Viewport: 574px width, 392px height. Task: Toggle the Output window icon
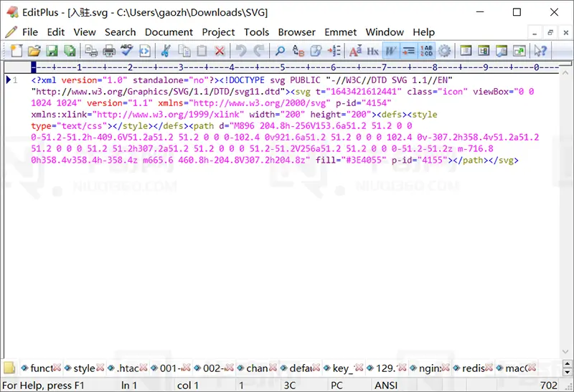501,50
